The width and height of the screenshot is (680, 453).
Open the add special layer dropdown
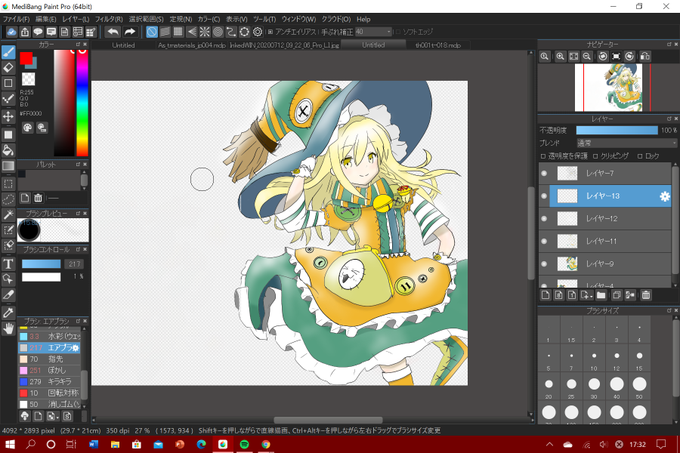pos(586,295)
